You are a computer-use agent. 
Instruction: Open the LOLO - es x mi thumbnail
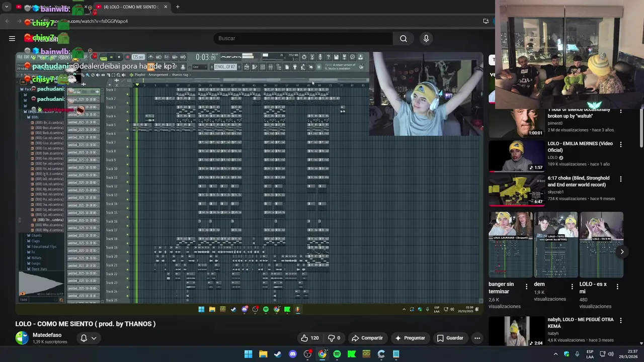(x=601, y=244)
